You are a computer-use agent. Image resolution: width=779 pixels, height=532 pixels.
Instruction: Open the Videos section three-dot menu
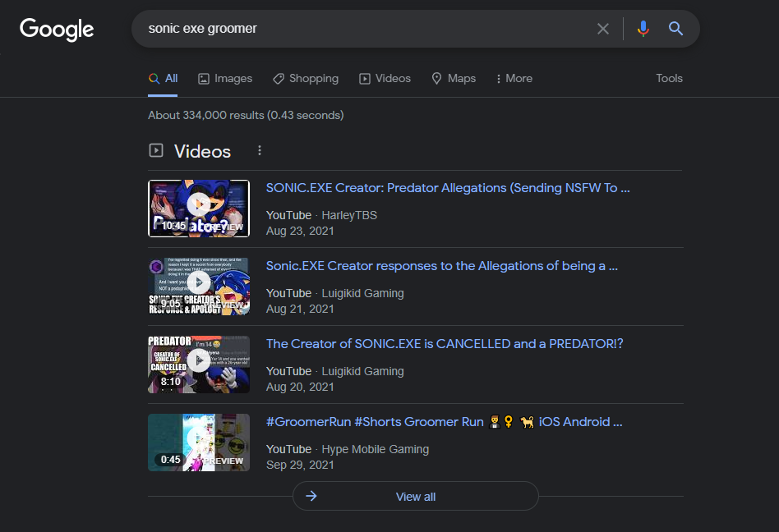tap(260, 150)
